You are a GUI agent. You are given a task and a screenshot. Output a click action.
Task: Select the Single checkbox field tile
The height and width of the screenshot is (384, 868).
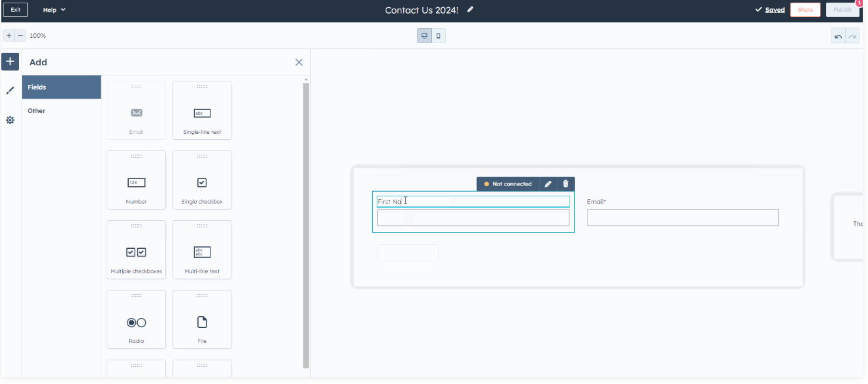pyautogui.click(x=202, y=180)
